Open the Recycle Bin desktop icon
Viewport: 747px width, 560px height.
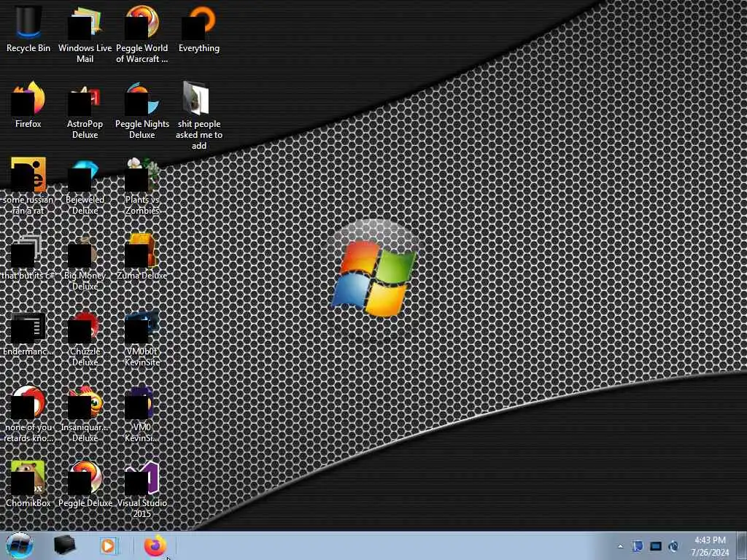28,28
